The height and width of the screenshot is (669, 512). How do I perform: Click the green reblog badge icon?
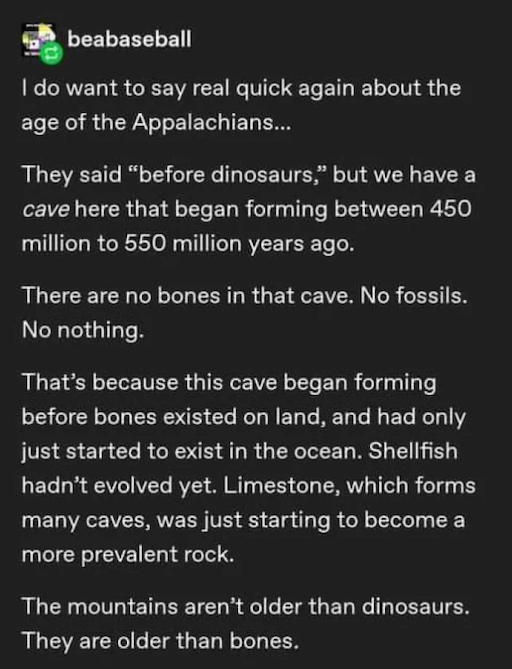pyautogui.click(x=52, y=53)
